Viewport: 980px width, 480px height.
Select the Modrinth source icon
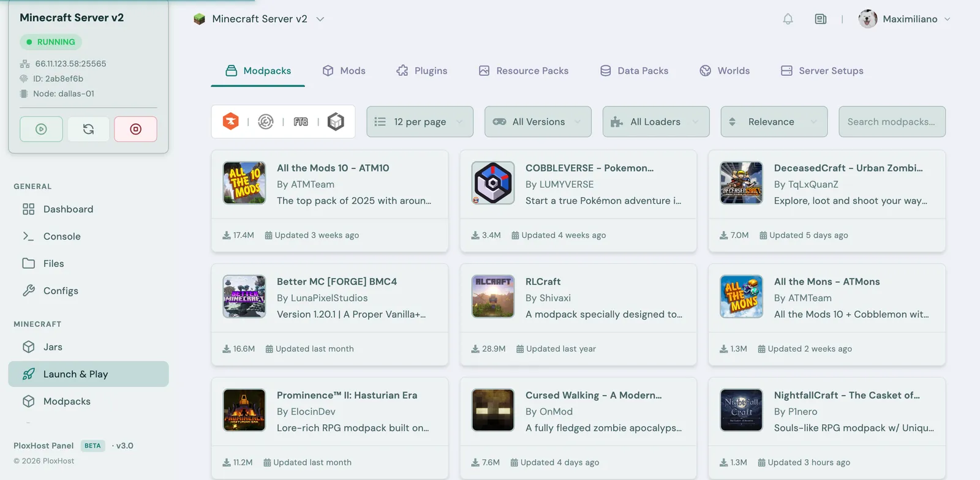click(266, 122)
